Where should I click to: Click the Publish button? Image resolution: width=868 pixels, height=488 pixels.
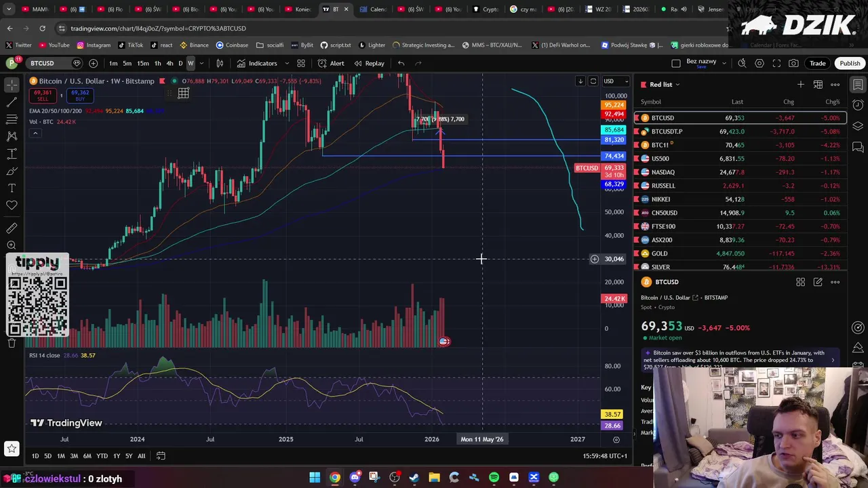(850, 63)
